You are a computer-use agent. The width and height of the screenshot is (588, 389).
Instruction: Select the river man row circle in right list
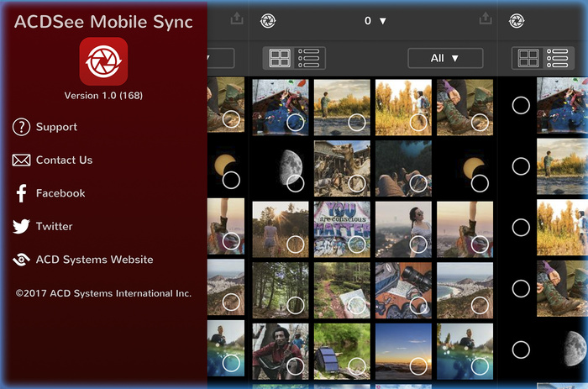[521, 166]
